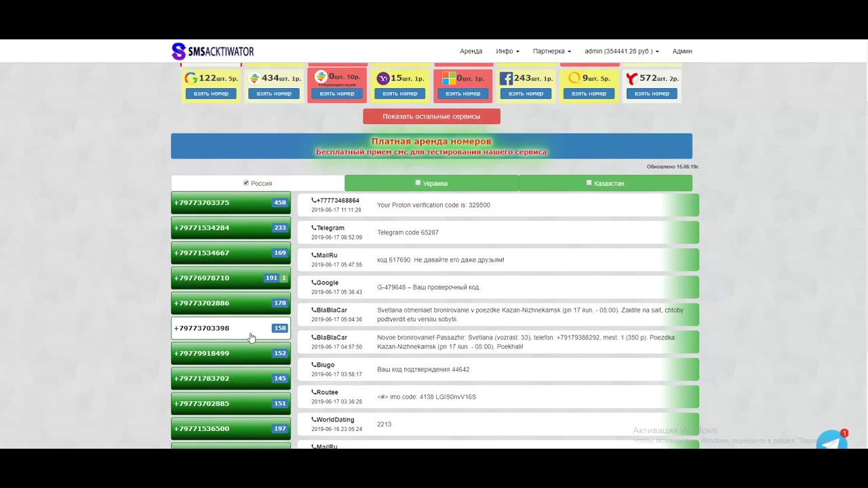Image resolution: width=868 pixels, height=488 pixels.
Task: Expand the Партнерка dropdown menu
Action: [x=552, y=52]
